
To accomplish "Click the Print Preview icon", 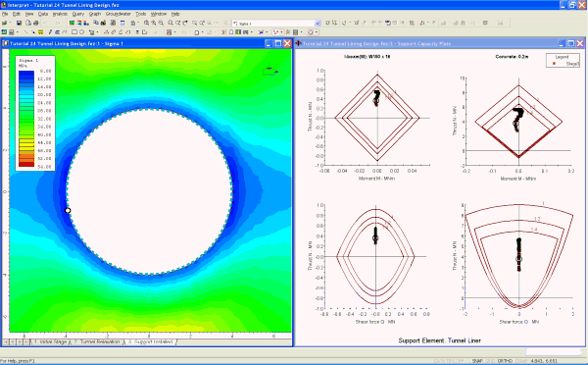I will [x=28, y=23].
